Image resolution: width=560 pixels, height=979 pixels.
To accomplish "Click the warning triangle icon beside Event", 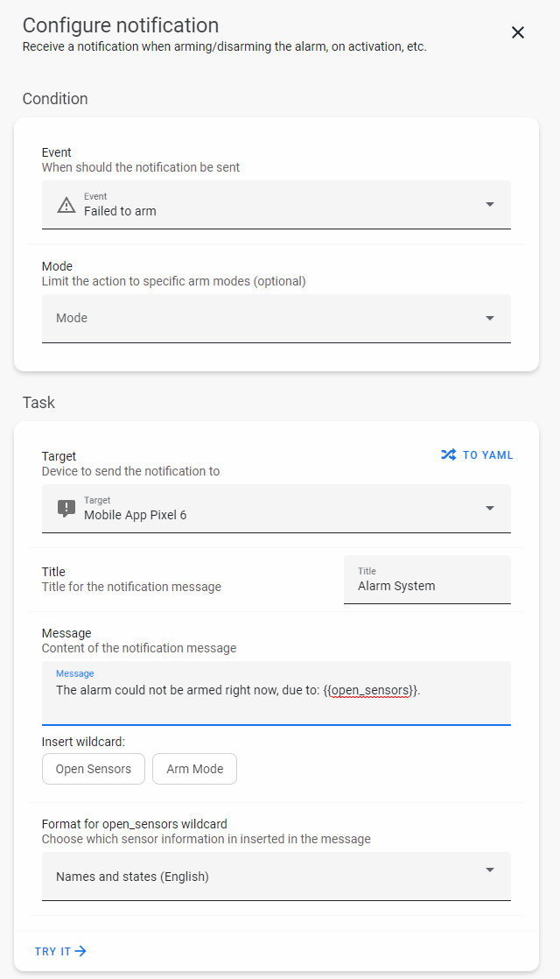I will click(x=66, y=205).
